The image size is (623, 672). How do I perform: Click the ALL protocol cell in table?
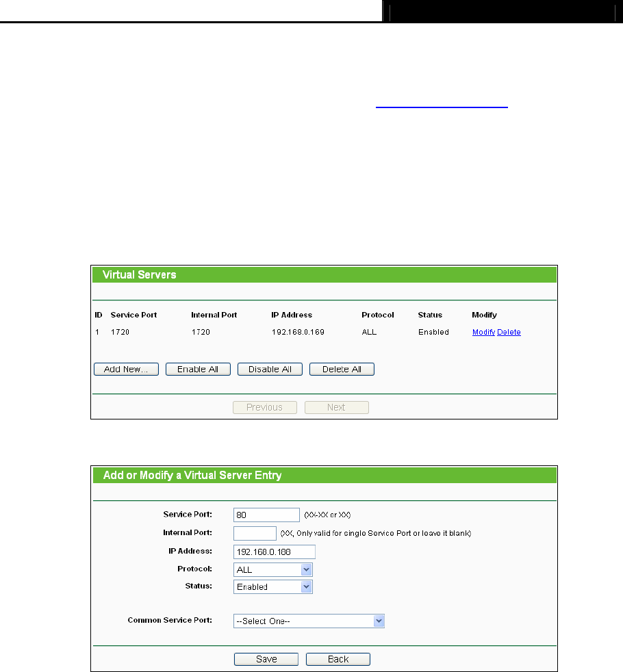[369, 332]
